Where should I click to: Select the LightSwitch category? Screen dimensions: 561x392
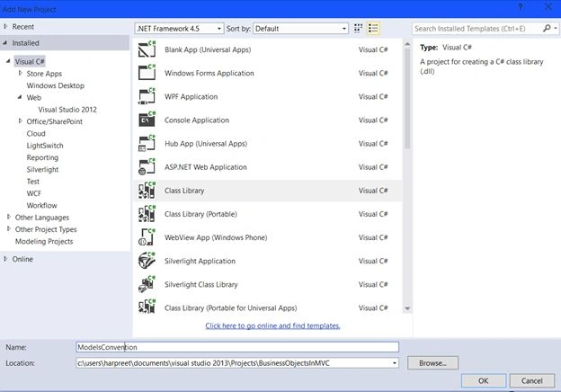pos(45,146)
